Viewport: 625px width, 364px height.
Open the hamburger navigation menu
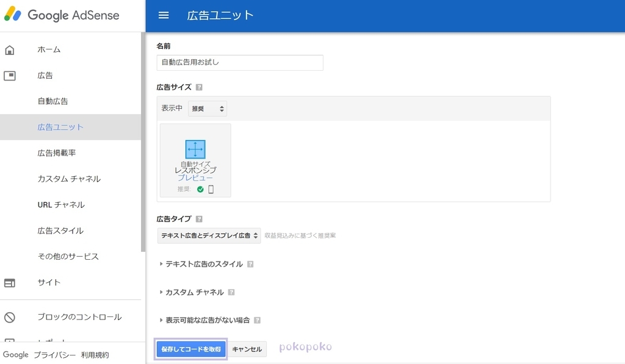point(164,16)
